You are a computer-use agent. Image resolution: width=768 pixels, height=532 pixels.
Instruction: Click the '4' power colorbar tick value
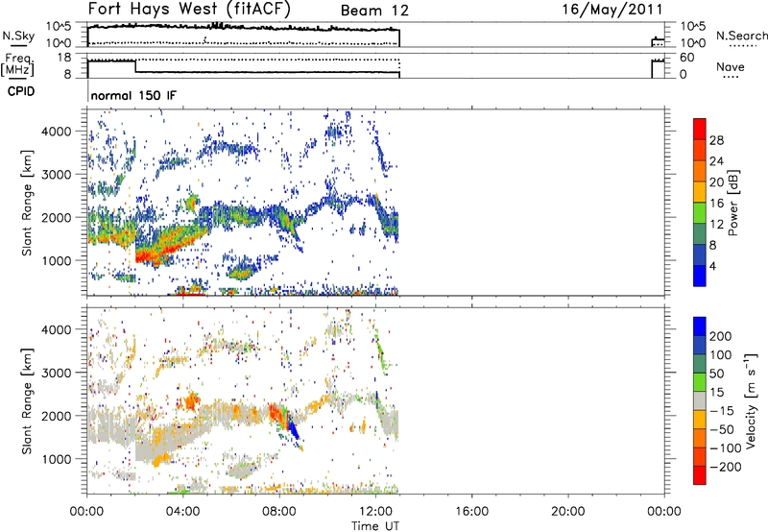point(712,266)
